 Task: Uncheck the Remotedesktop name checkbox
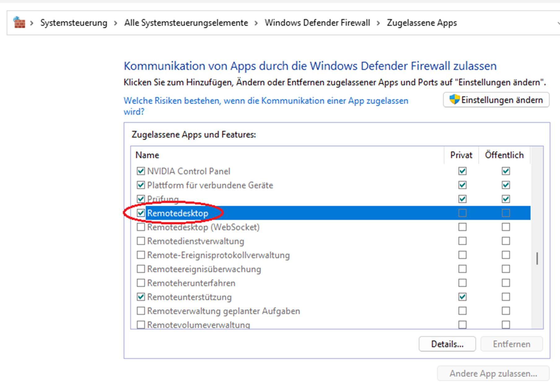pyautogui.click(x=141, y=213)
